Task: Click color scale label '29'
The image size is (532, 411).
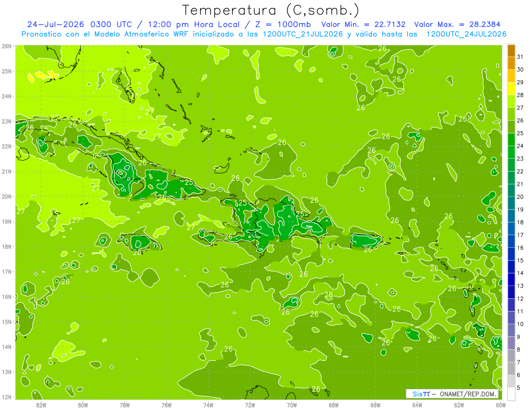Action: (520, 82)
